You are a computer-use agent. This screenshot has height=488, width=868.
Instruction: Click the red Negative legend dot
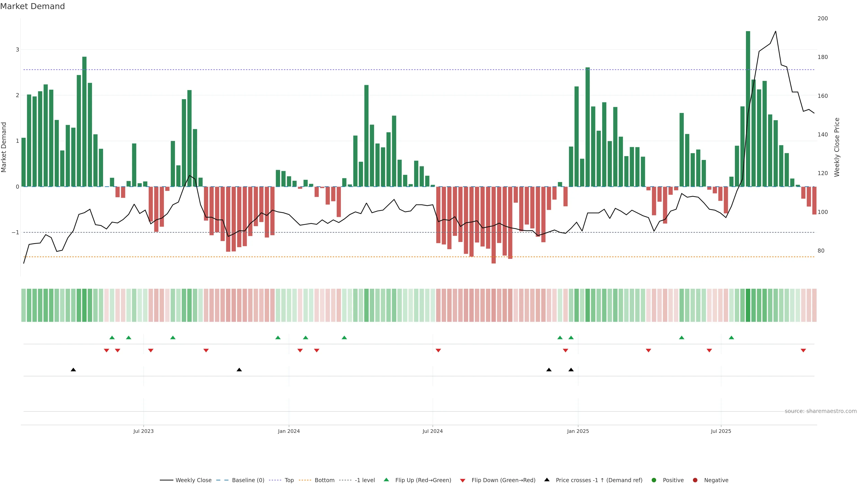[695, 480]
